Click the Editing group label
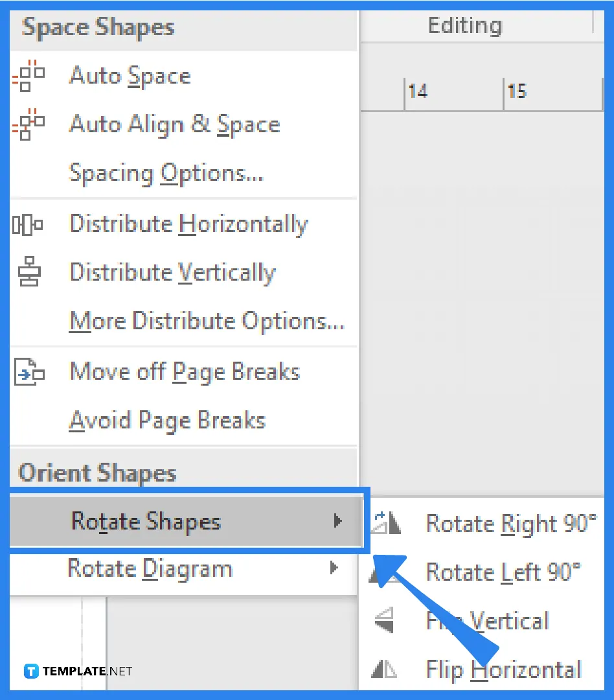This screenshot has height=700, width=614. 465,25
